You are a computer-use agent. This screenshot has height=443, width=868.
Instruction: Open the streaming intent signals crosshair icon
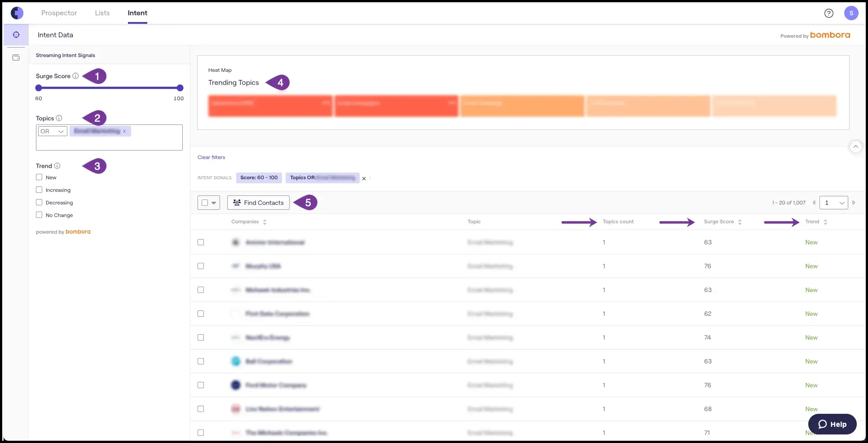point(16,35)
